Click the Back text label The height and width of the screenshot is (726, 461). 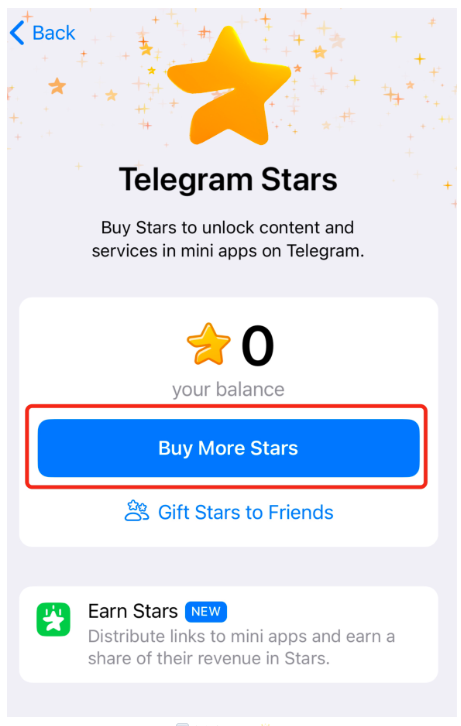pos(54,33)
